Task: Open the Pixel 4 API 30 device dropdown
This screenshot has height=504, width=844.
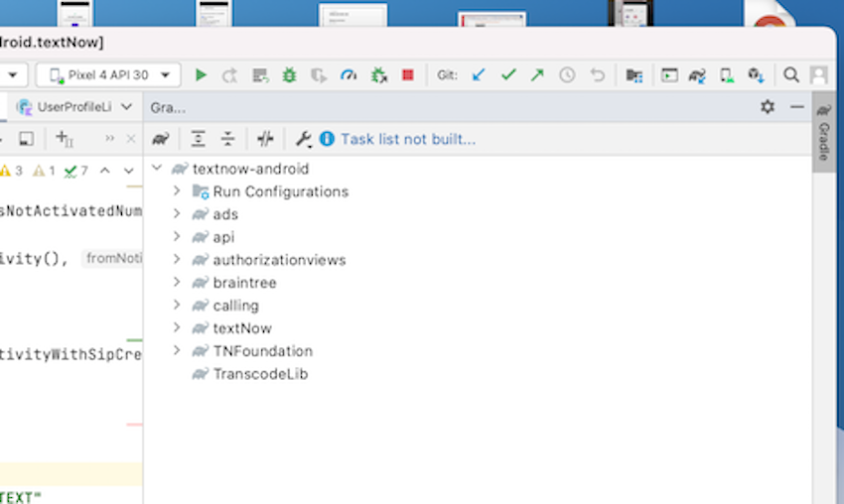Action: 108,74
